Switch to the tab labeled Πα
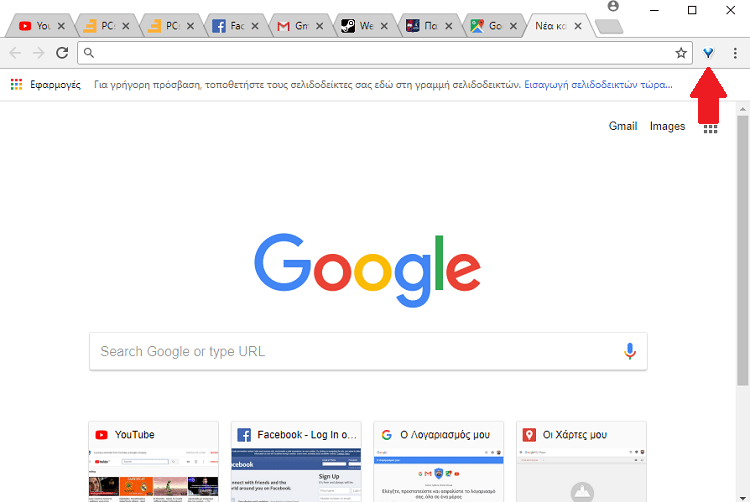This screenshot has height=502, width=750. 429,26
